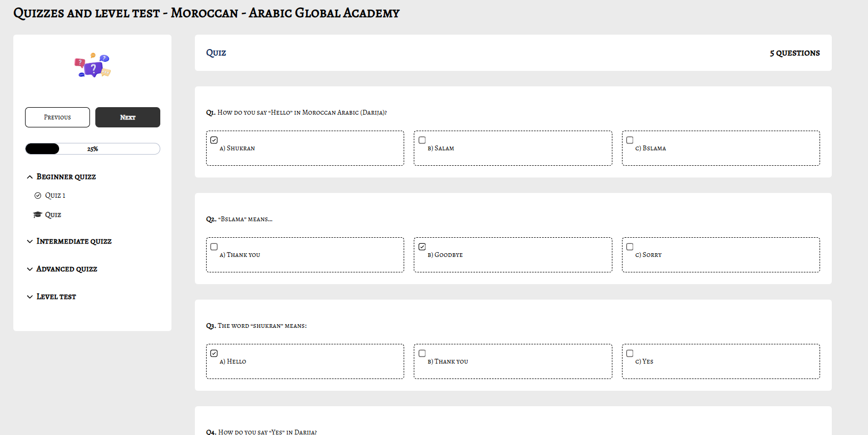
Task: Go to the Previous quiz
Action: click(x=58, y=117)
